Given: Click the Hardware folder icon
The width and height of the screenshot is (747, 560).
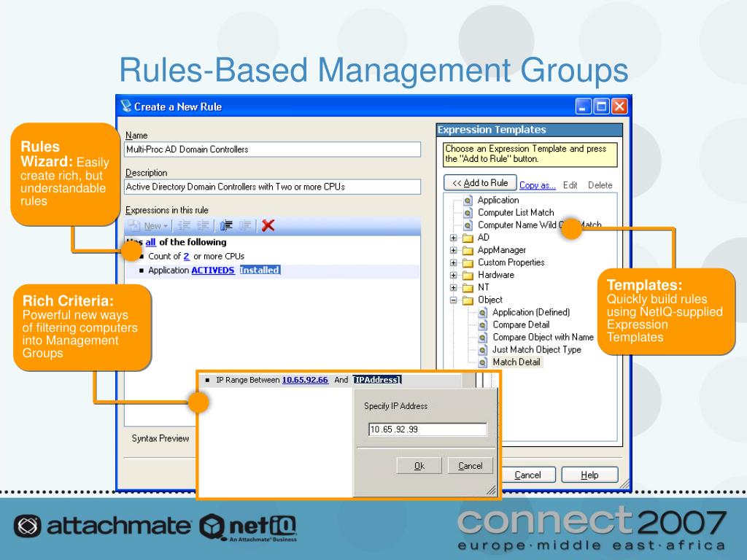Looking at the screenshot, I should coord(468,275).
